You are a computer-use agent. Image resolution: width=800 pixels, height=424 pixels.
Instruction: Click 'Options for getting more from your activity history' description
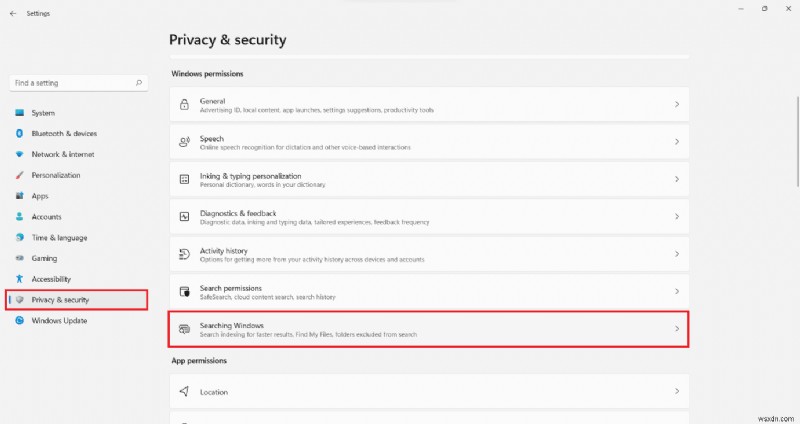click(312, 260)
